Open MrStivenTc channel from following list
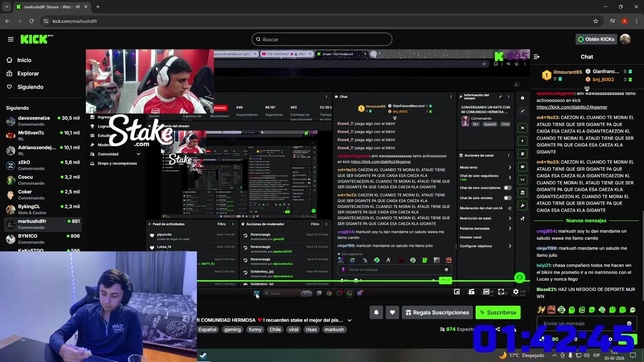 (42, 135)
